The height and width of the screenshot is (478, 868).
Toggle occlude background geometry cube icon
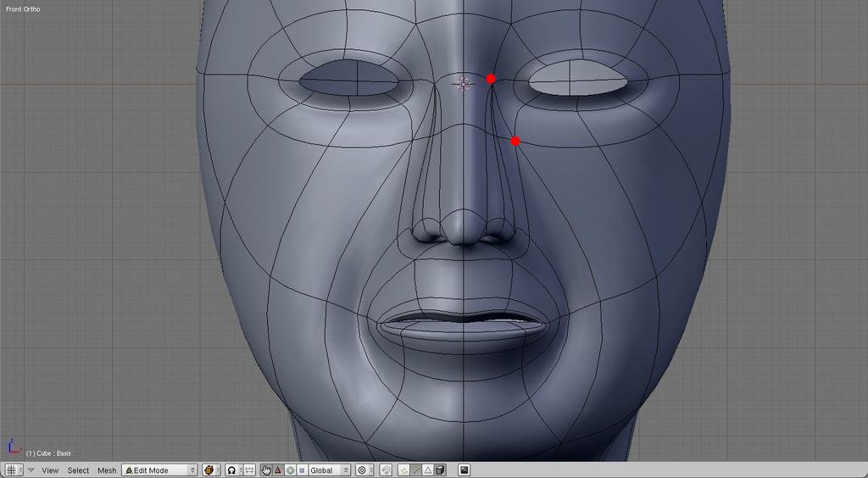440,470
